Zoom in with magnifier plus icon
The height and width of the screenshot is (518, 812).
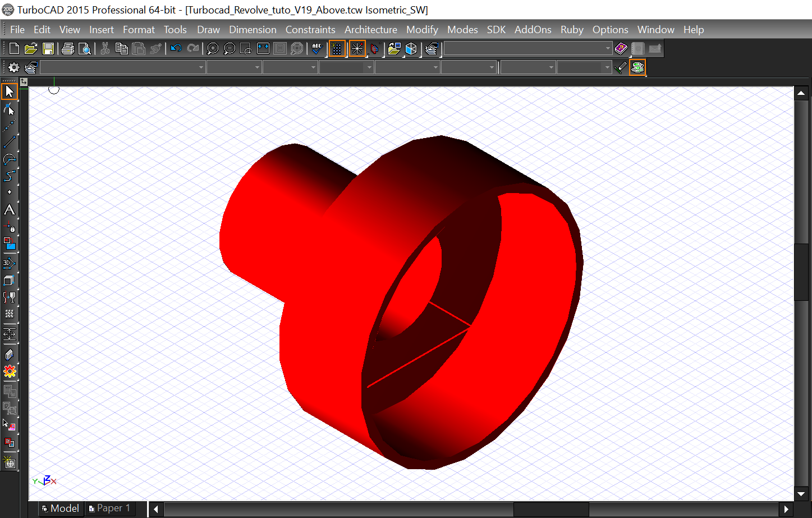[213, 49]
